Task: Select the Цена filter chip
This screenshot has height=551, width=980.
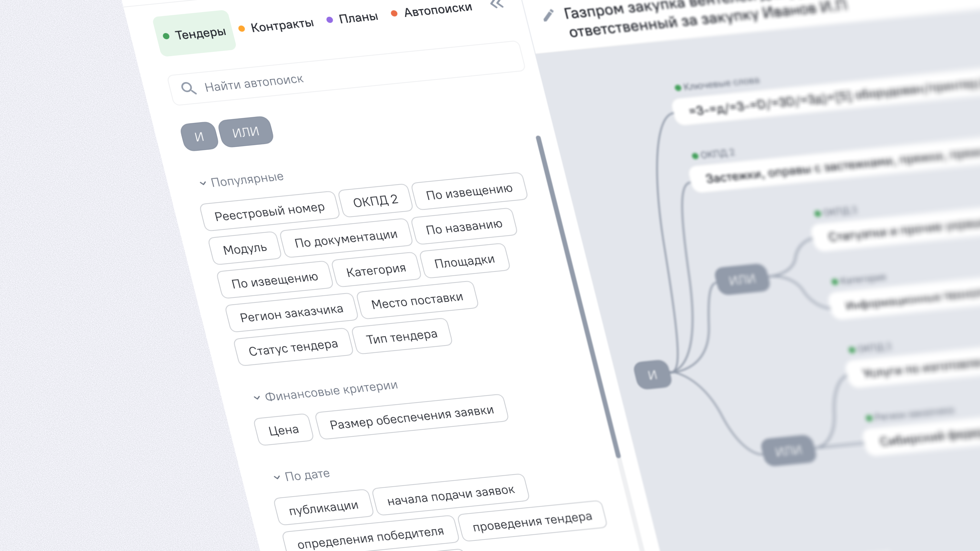Action: click(284, 430)
